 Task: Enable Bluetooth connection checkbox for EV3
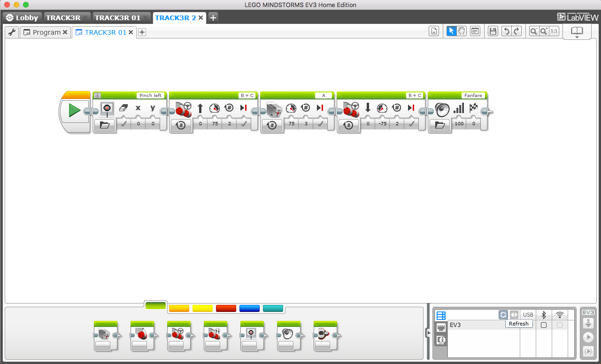pos(544,325)
